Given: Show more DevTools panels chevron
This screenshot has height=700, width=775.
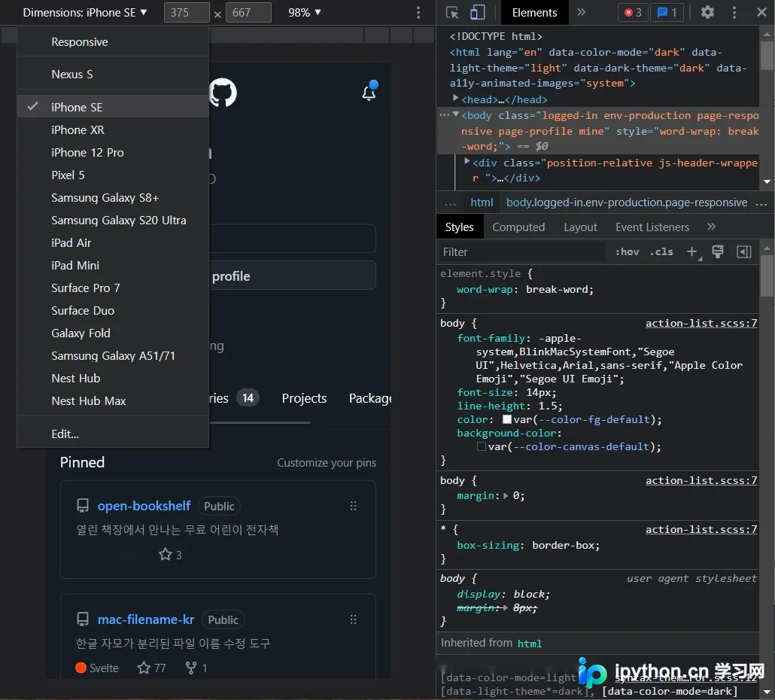Looking at the screenshot, I should pyautogui.click(x=581, y=12).
